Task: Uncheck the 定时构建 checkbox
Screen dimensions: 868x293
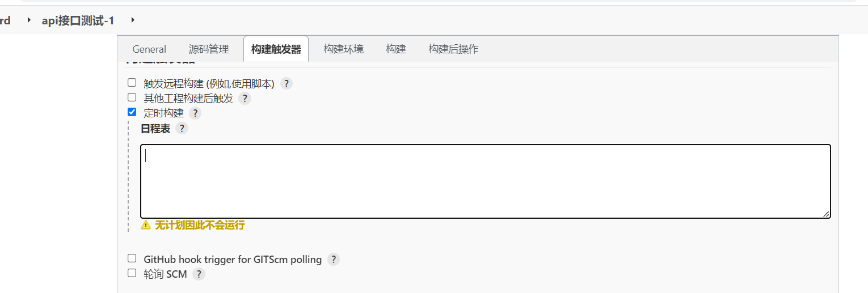Action: [x=132, y=112]
